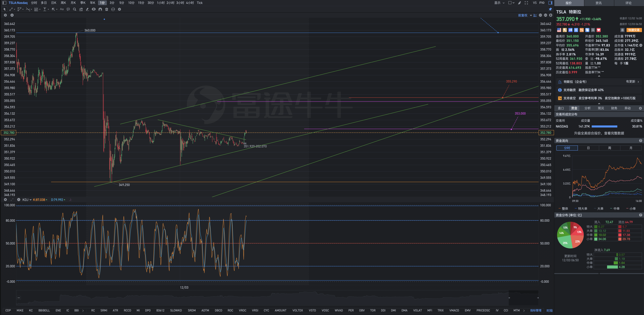Toggle the left sidebar panel
644x315 pixels.
tap(4, 3)
